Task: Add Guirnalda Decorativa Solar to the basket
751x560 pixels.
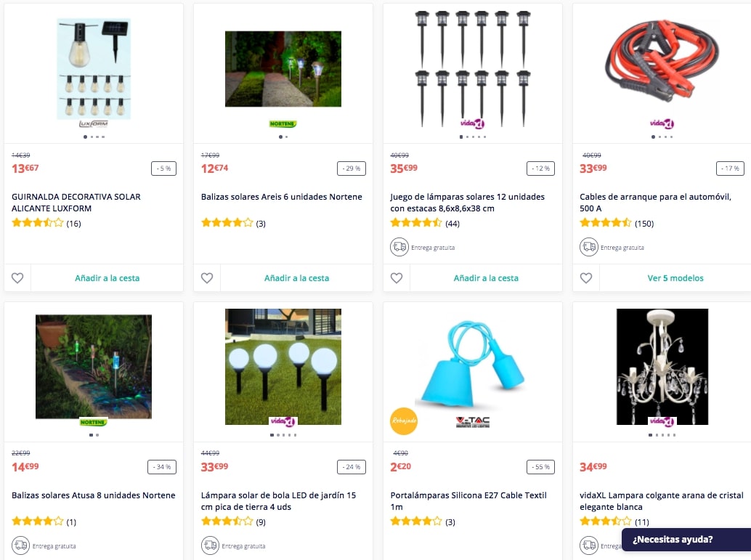Action: 107,278
